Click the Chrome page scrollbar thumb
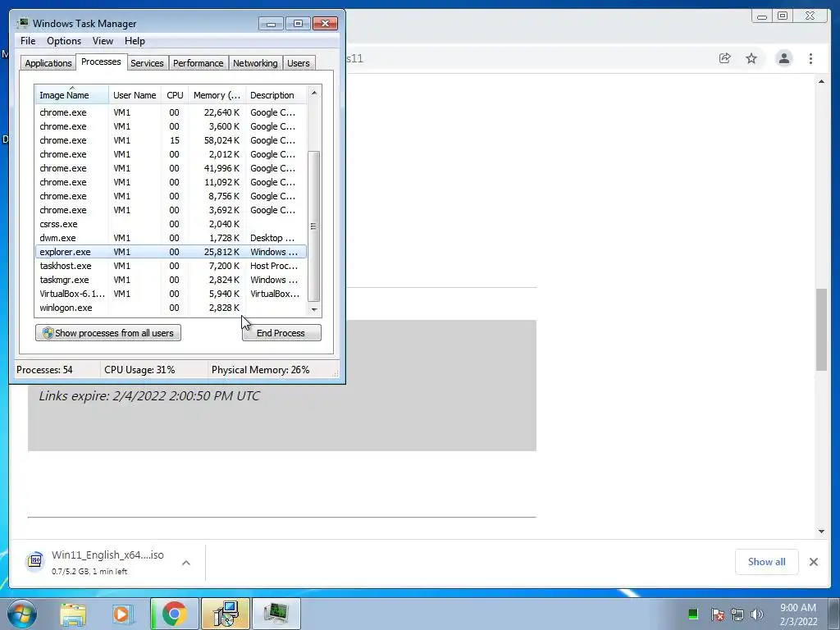This screenshot has height=630, width=840. tap(821, 329)
